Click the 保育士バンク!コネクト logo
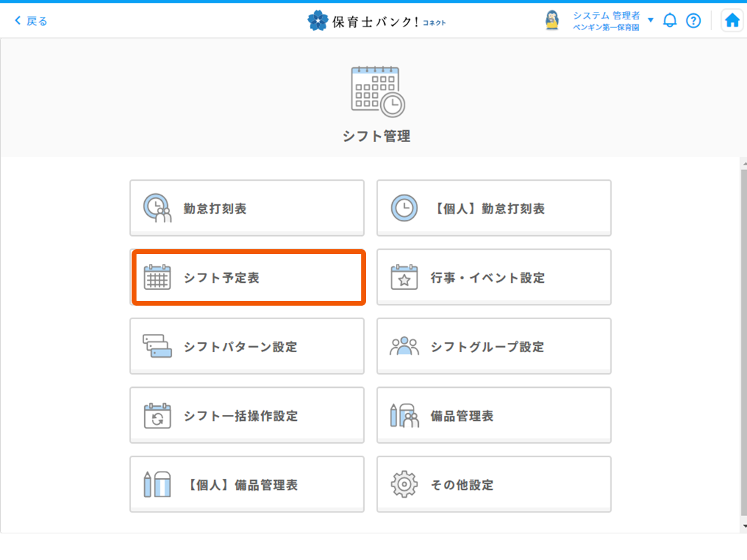Image resolution: width=747 pixels, height=560 pixels. 377,20
